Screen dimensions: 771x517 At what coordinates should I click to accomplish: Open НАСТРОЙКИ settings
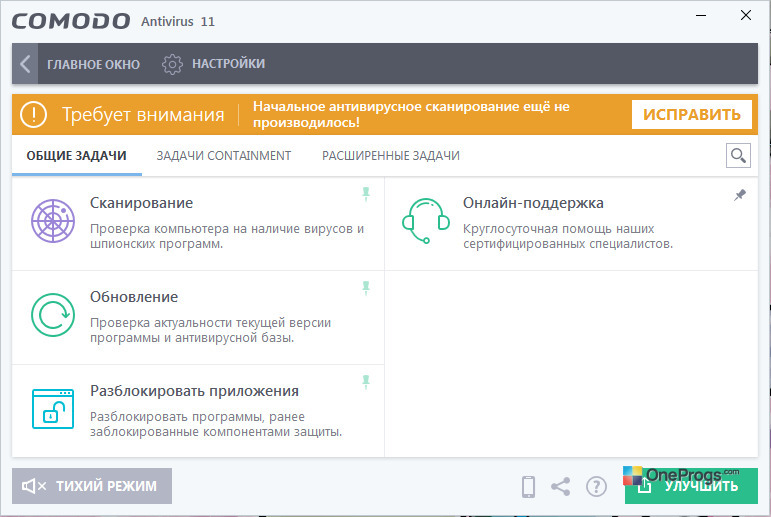tap(228, 64)
